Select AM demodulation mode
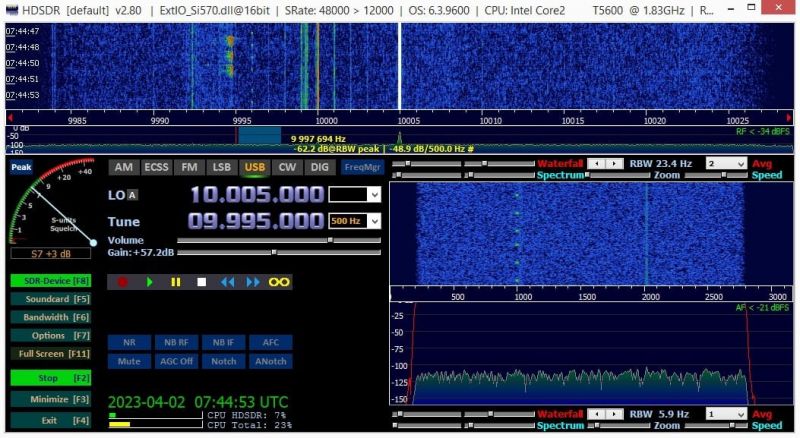800x438 pixels. [x=123, y=167]
